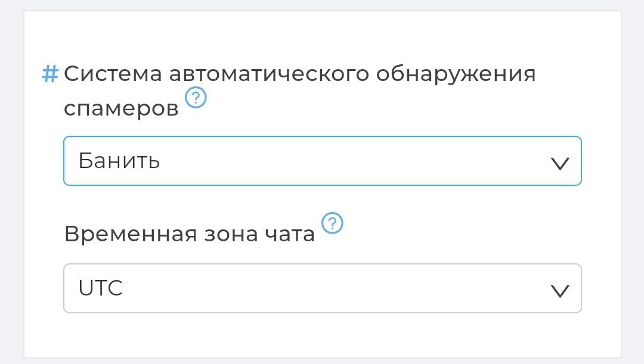Click the selected value text Банить

pos(119,161)
